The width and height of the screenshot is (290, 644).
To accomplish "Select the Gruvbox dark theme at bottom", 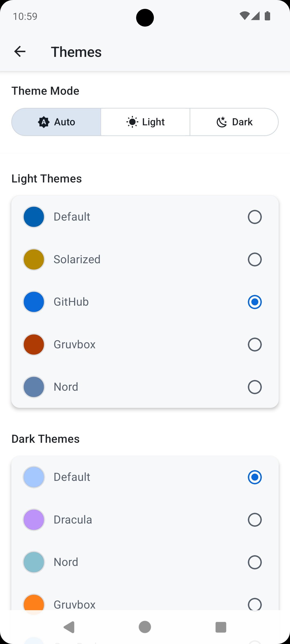I will (x=145, y=605).
